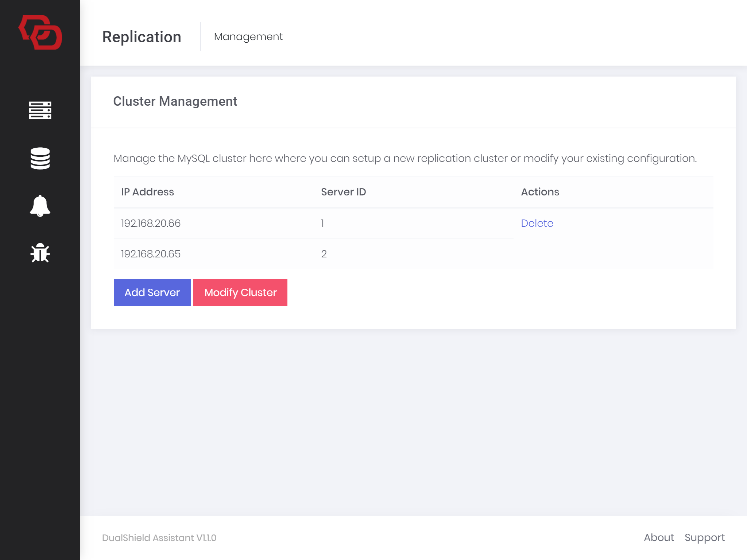Click the Add Server button
The image size is (747, 560).
click(152, 292)
